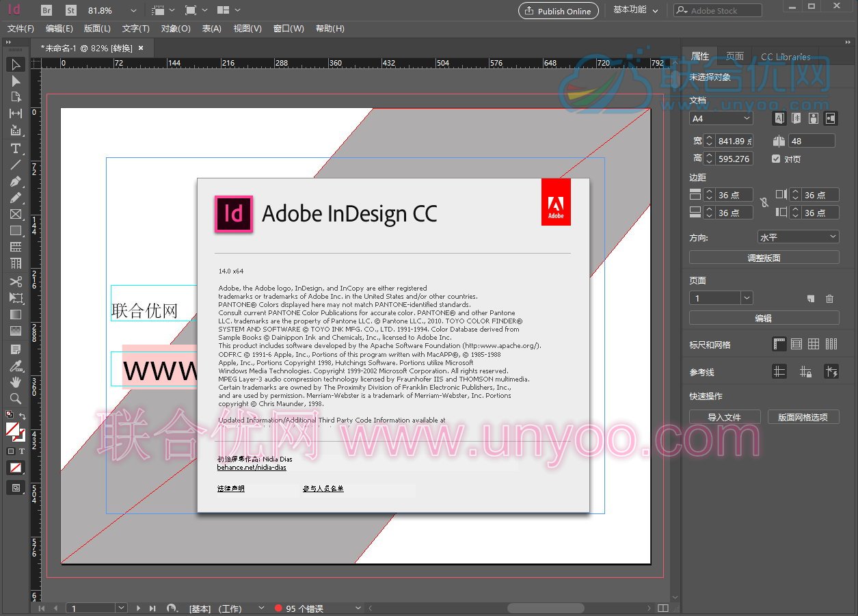Select the Gradient Feather tool
Viewport: 858px width, 616px height.
16,331
